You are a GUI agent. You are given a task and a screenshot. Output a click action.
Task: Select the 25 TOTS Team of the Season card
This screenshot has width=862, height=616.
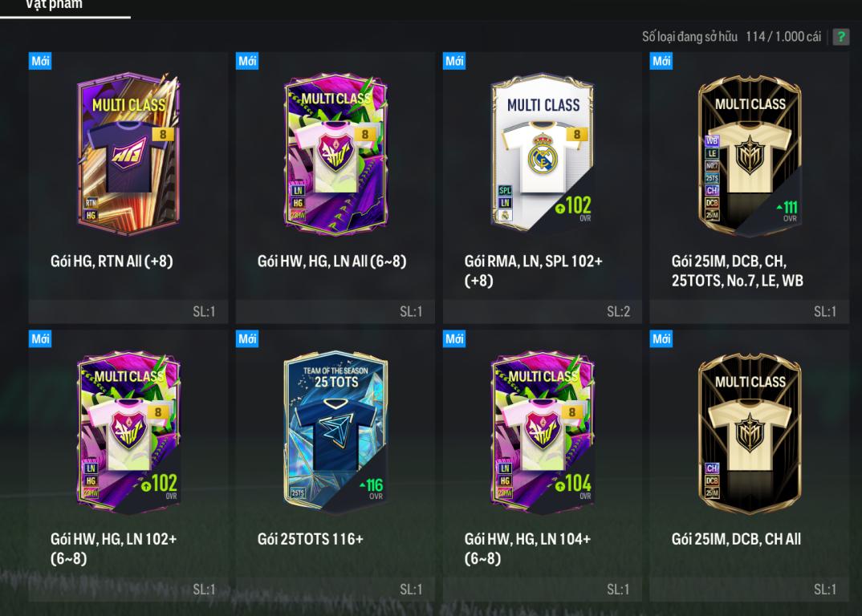(x=335, y=465)
